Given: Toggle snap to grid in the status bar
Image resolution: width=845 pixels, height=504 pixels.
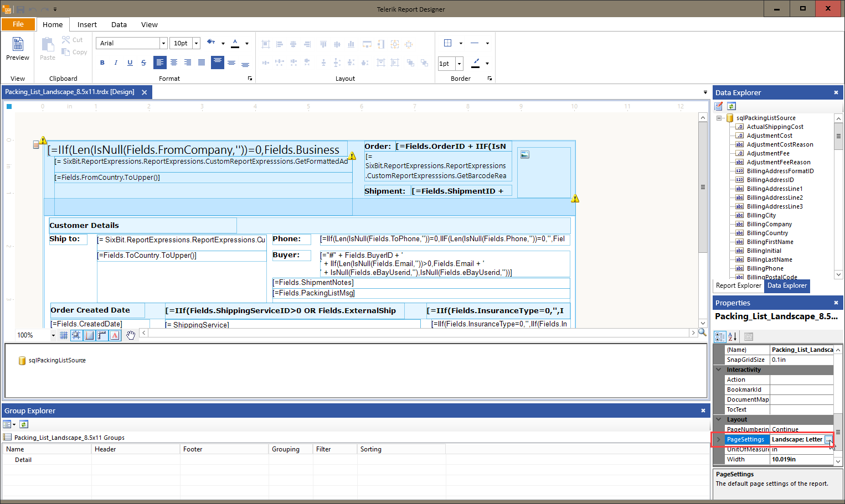Looking at the screenshot, I should [x=76, y=335].
